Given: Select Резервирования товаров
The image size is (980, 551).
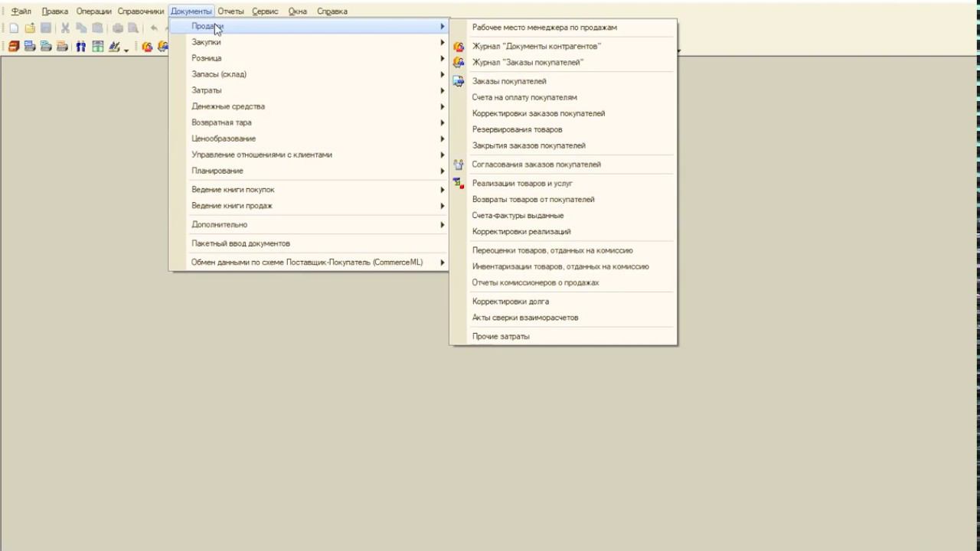Looking at the screenshot, I should tap(563, 129).
